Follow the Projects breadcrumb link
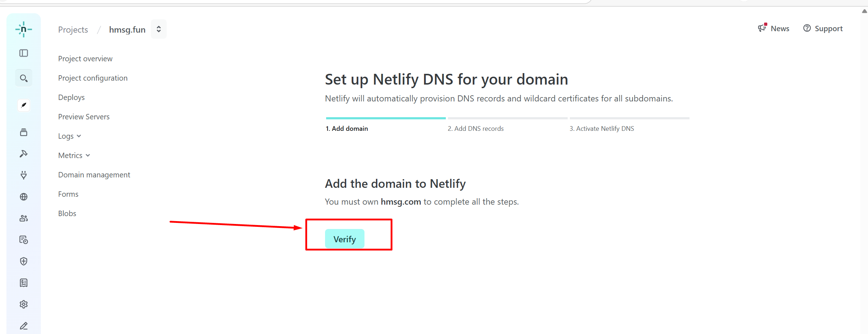 [73, 30]
